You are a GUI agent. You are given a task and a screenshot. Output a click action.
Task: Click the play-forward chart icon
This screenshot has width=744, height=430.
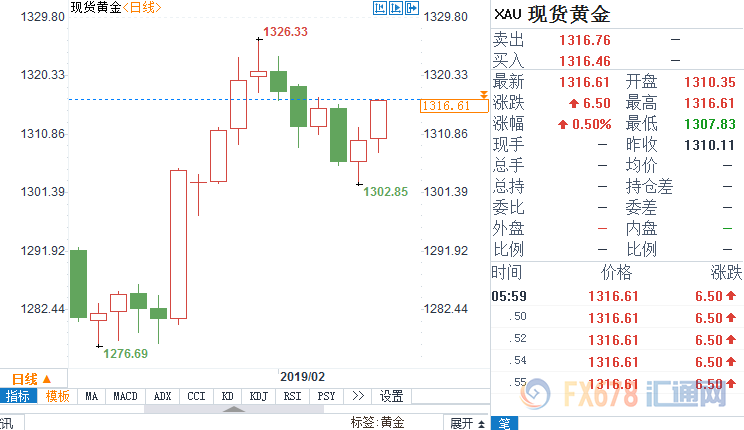coord(396,8)
